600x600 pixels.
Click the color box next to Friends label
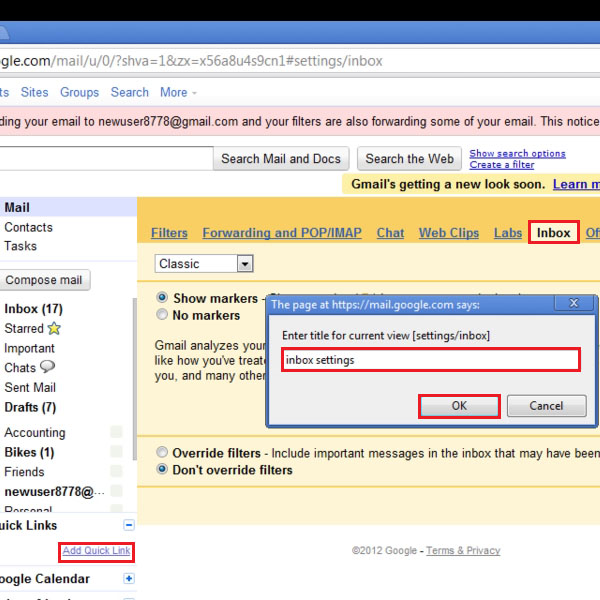[x=116, y=471]
